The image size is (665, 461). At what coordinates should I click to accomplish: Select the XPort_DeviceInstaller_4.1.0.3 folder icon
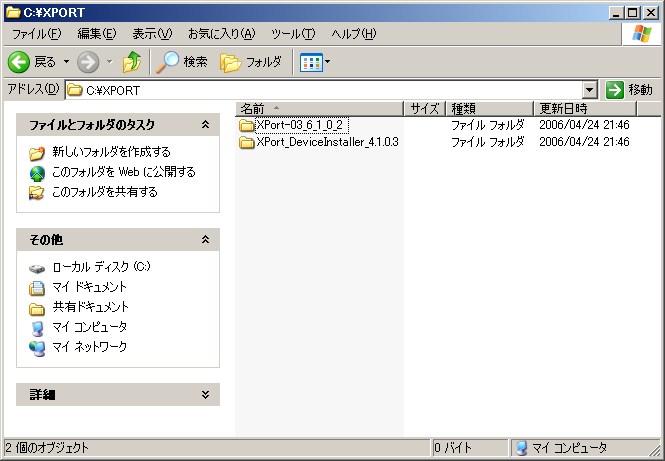(246, 142)
